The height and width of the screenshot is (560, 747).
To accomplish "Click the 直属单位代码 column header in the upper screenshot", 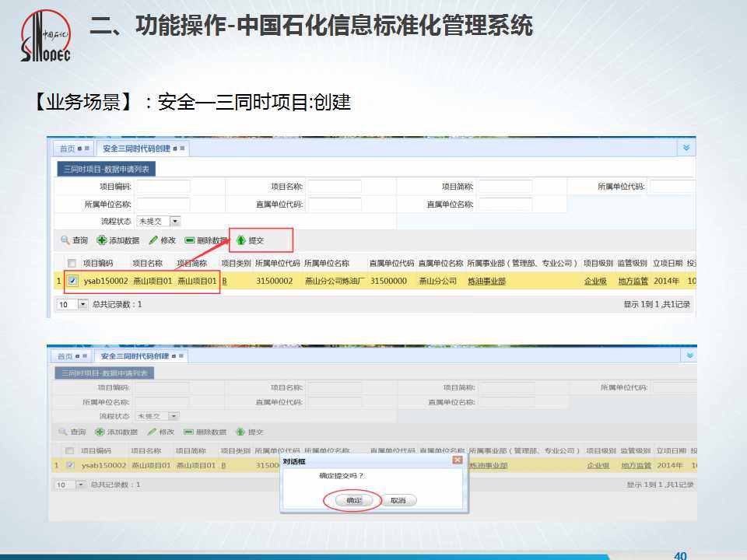I will tap(391, 264).
